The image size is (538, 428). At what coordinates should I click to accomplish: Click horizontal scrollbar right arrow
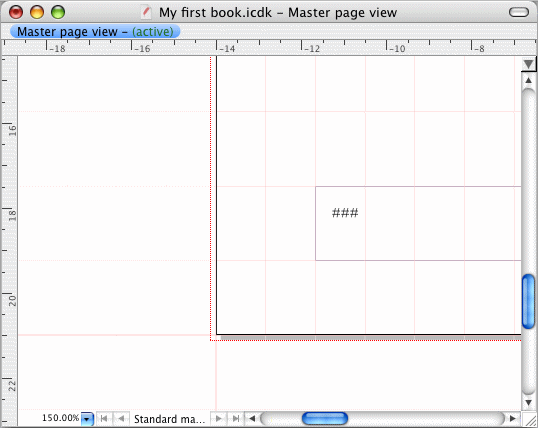(512, 418)
